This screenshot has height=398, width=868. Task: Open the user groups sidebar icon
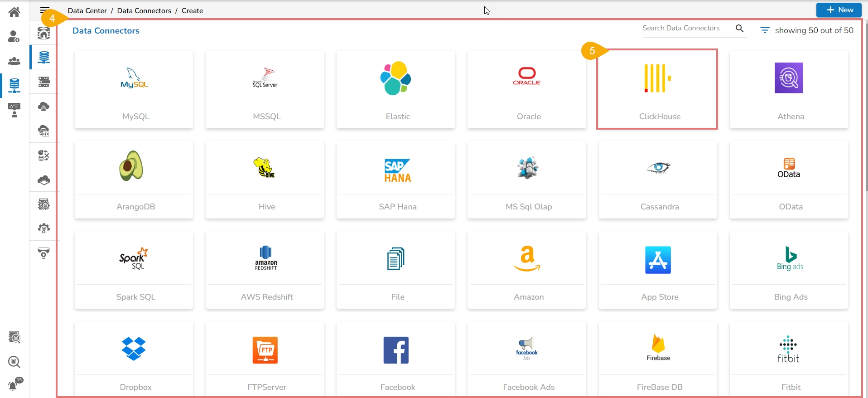click(14, 61)
